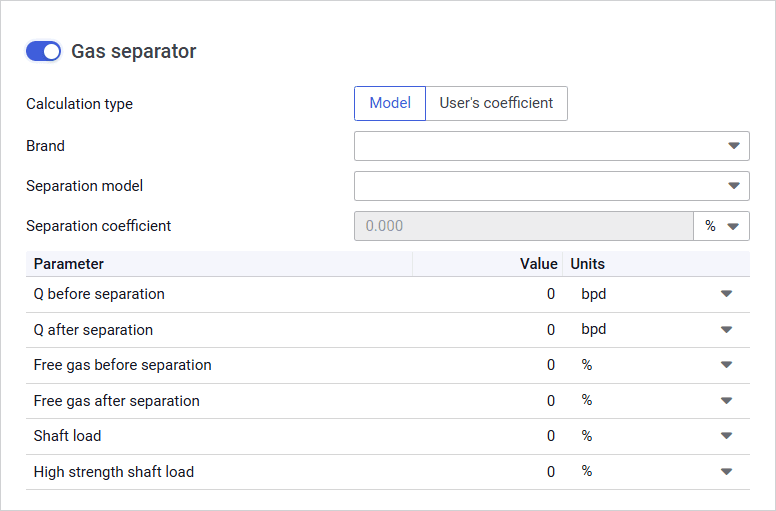The width and height of the screenshot is (776, 511).
Task: Expand units arrow for Free gas after separation
Action: click(x=726, y=401)
